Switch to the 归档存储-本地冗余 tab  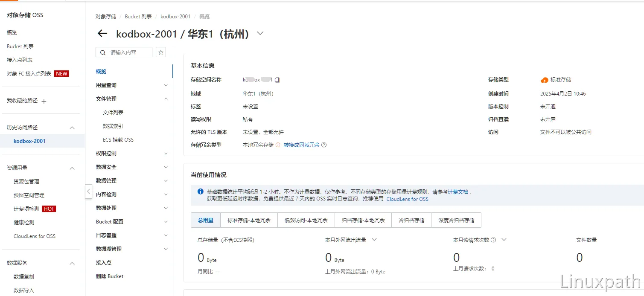point(363,221)
